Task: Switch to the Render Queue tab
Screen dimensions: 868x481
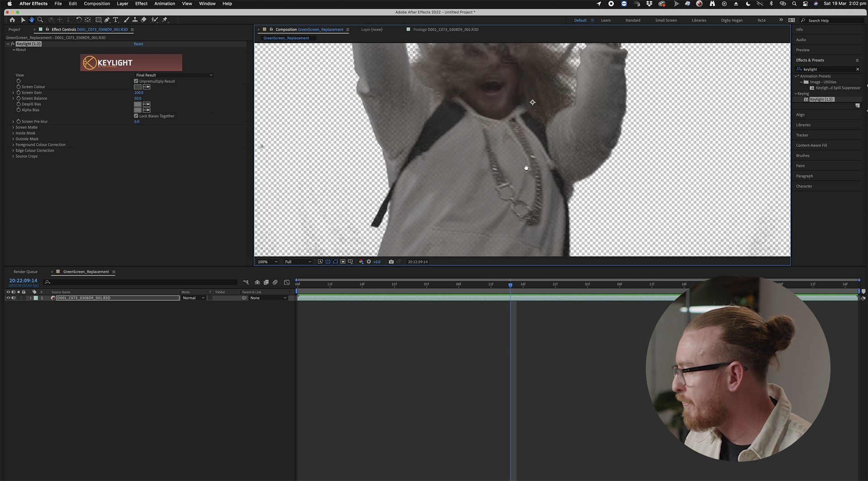Action: click(x=25, y=272)
